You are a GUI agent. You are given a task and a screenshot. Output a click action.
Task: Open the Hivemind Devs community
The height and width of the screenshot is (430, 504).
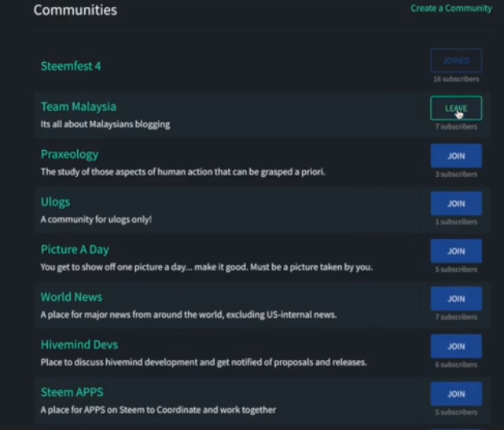click(x=79, y=345)
